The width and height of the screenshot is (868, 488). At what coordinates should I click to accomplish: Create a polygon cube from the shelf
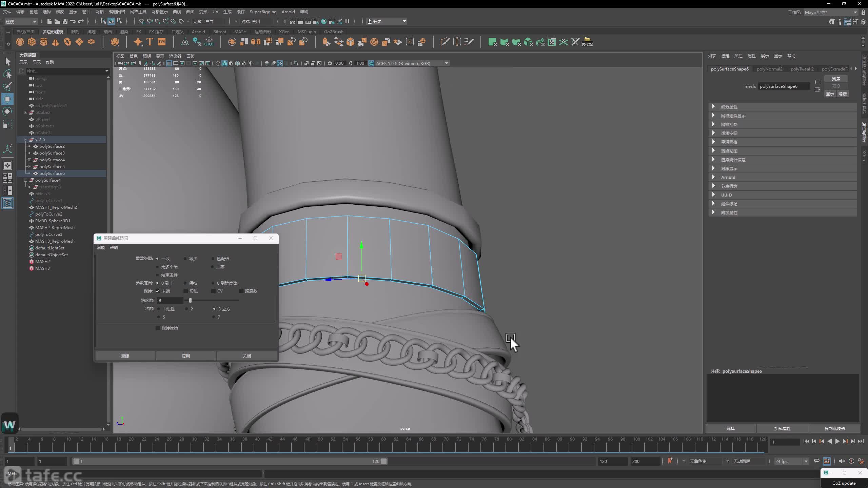32,42
